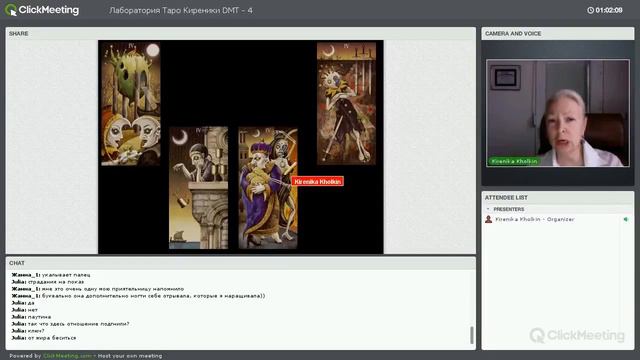Click the red Kirenika Kholkin pointer label

click(x=318, y=182)
